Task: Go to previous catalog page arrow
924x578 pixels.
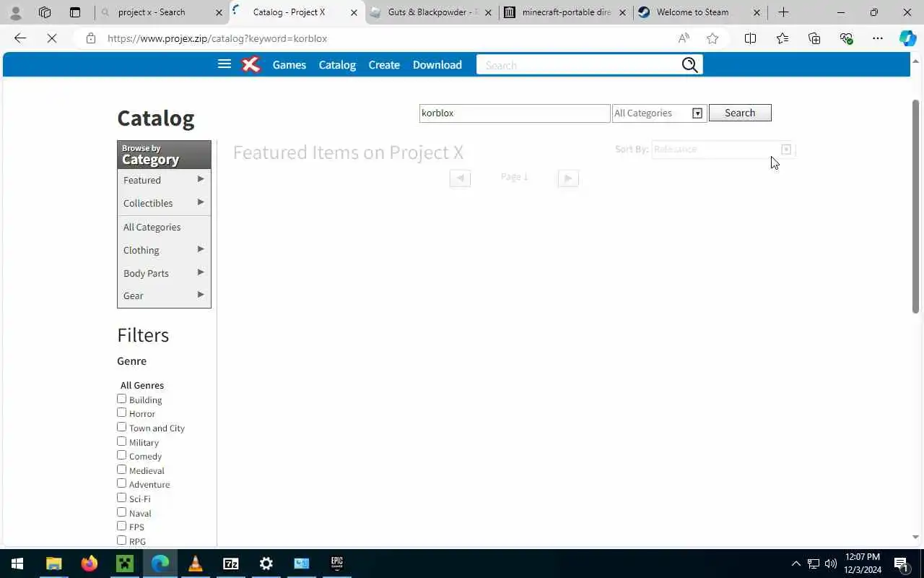Action: (x=460, y=178)
